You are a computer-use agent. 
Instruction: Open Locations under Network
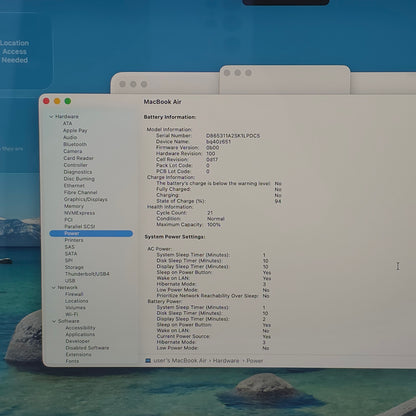point(77,301)
